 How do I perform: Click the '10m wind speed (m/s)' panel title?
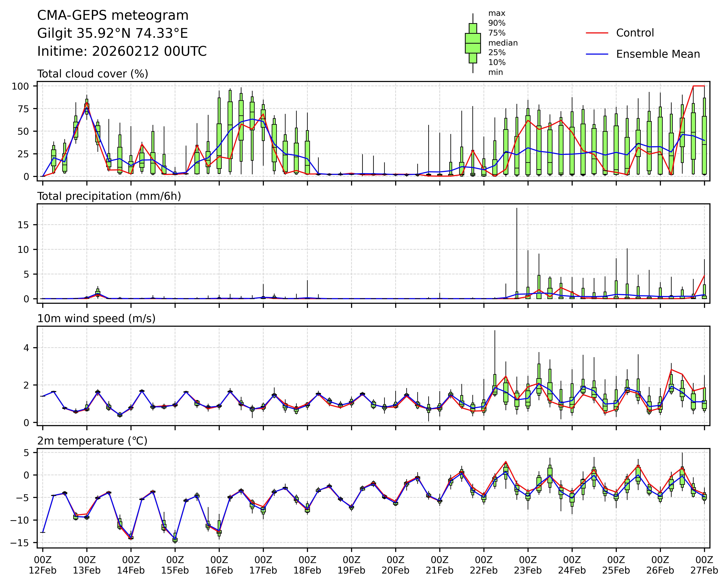click(x=96, y=318)
